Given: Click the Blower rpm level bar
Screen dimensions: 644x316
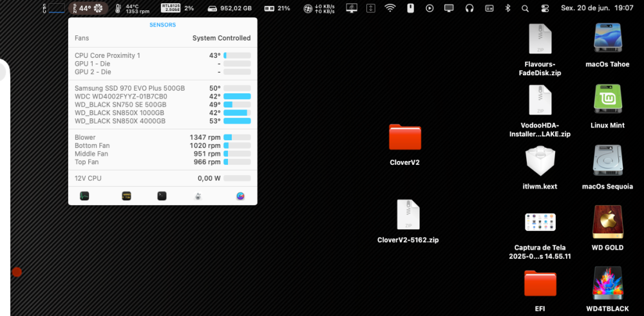Looking at the screenshot, I should click(x=237, y=138).
